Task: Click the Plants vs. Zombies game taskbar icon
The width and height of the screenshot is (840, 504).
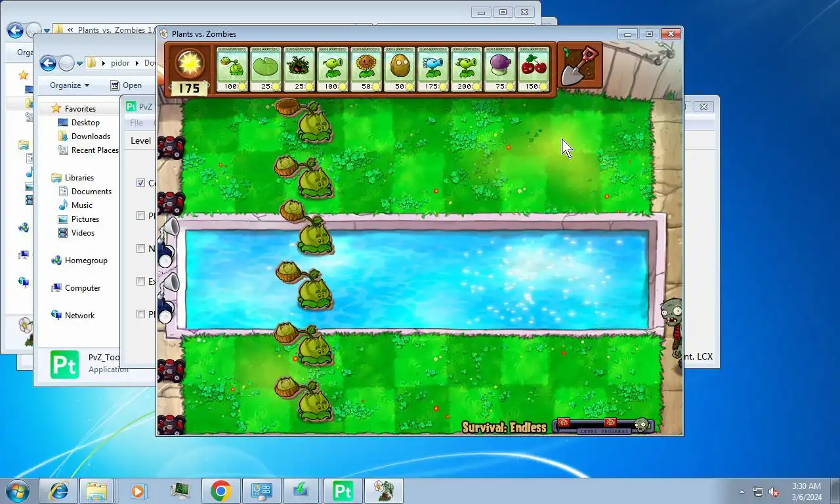Action: [383, 491]
